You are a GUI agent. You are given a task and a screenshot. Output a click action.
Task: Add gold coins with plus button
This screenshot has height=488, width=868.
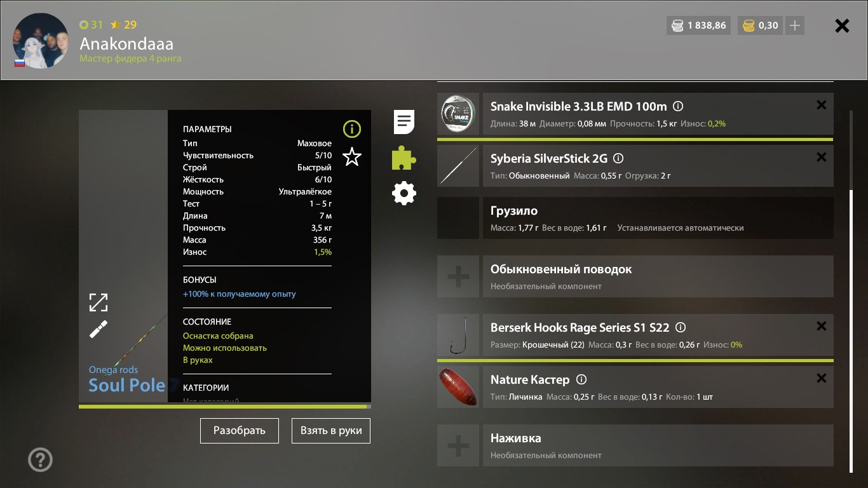[795, 25]
